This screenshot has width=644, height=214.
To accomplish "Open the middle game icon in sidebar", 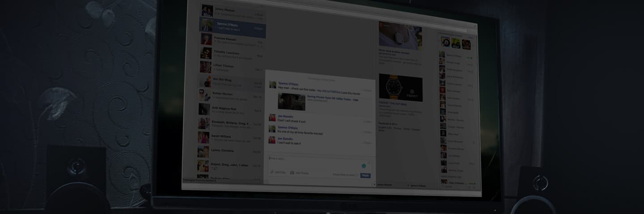I will [x=456, y=43].
